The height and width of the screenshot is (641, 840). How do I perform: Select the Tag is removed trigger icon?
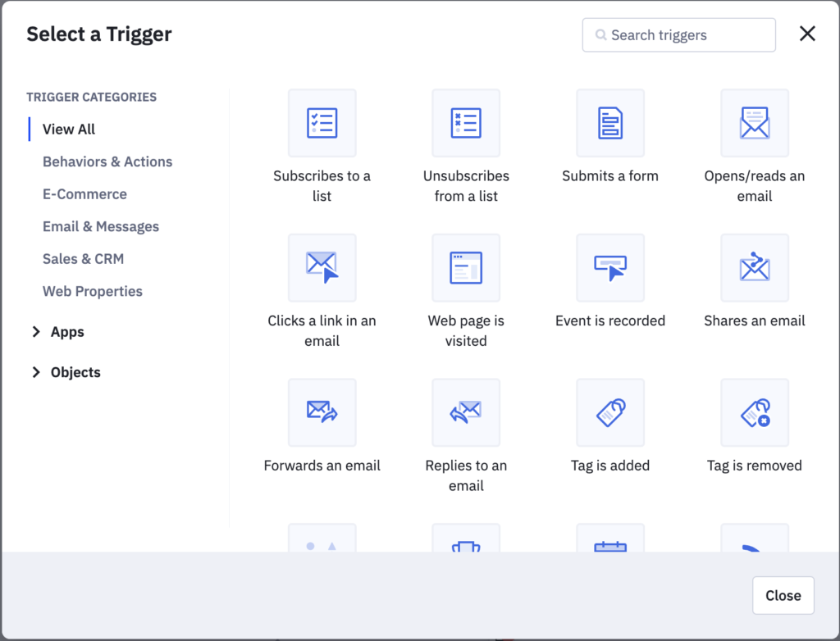click(755, 412)
